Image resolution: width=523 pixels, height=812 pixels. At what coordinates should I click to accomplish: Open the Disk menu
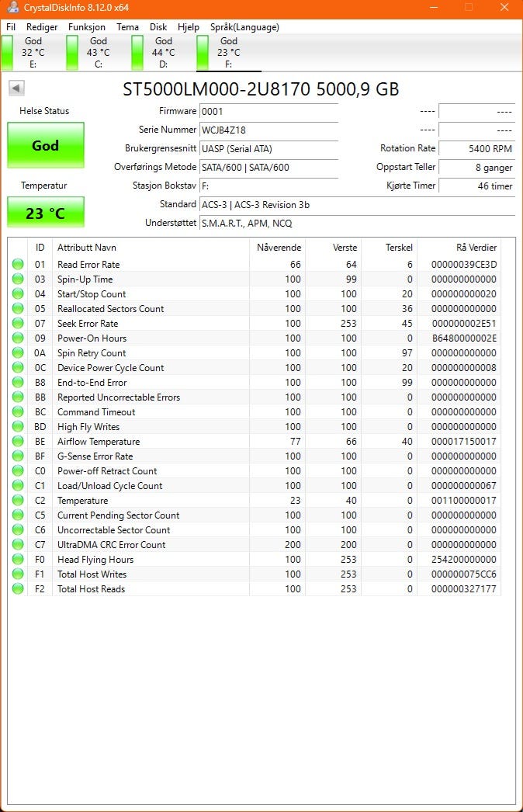[158, 27]
